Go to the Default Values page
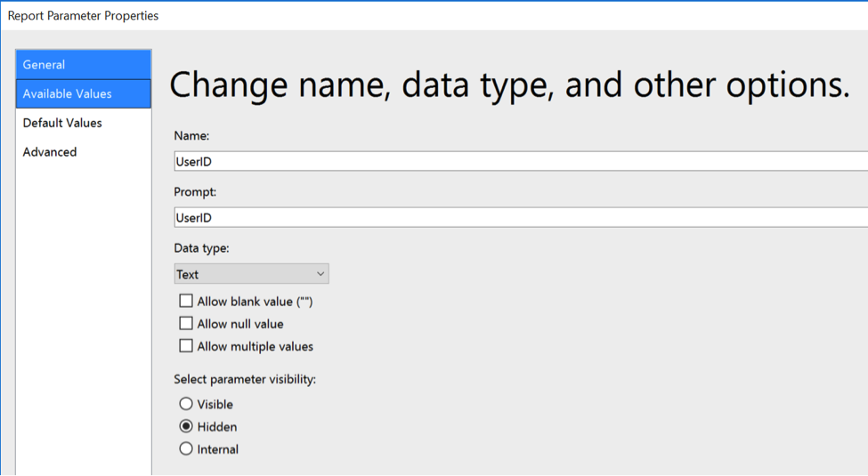Image resolution: width=868 pixels, height=476 pixels. tap(83, 123)
